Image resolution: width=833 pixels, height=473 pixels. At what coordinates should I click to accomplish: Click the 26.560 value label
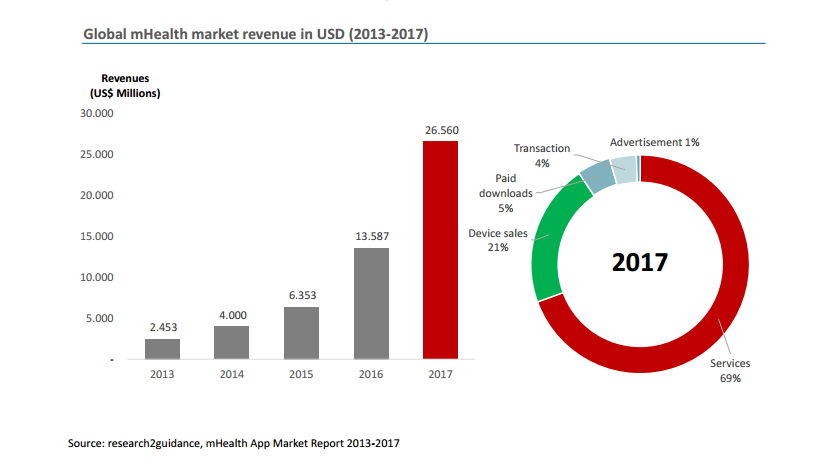(440, 130)
